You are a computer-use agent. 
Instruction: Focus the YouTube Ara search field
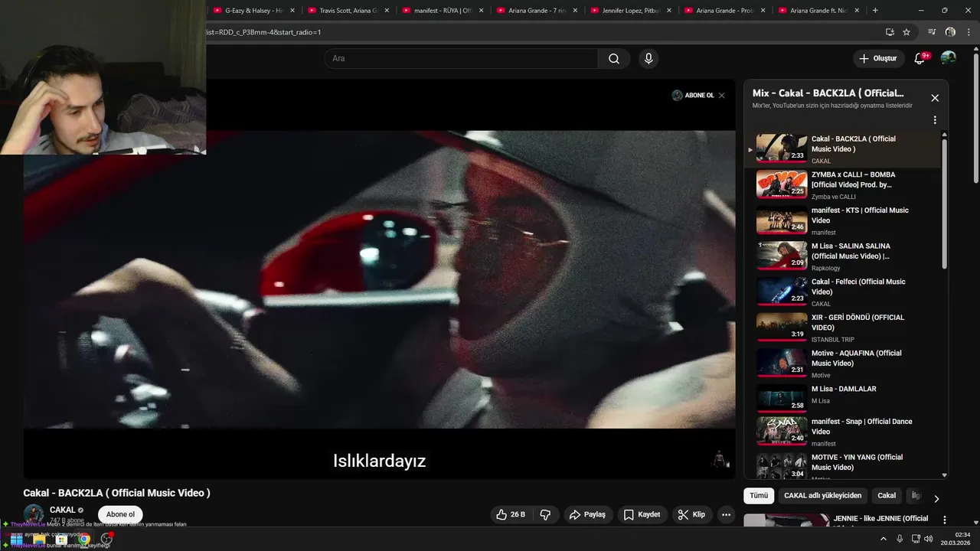[461, 59]
